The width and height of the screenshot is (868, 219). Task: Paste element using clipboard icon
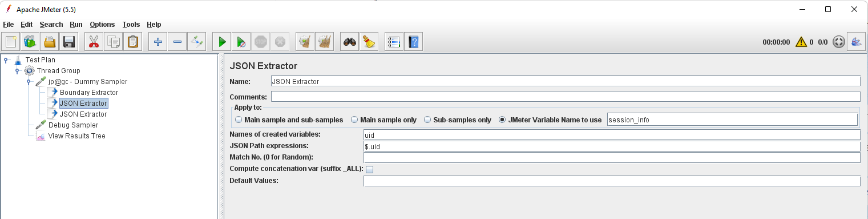tap(133, 42)
